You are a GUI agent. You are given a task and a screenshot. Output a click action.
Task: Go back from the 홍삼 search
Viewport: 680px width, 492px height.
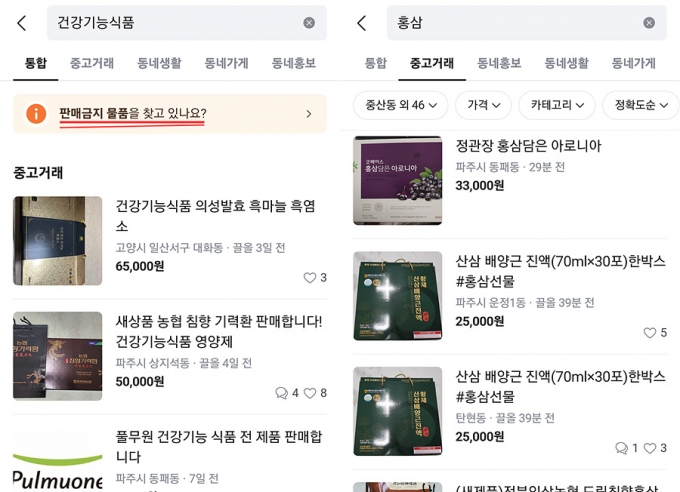(x=362, y=23)
